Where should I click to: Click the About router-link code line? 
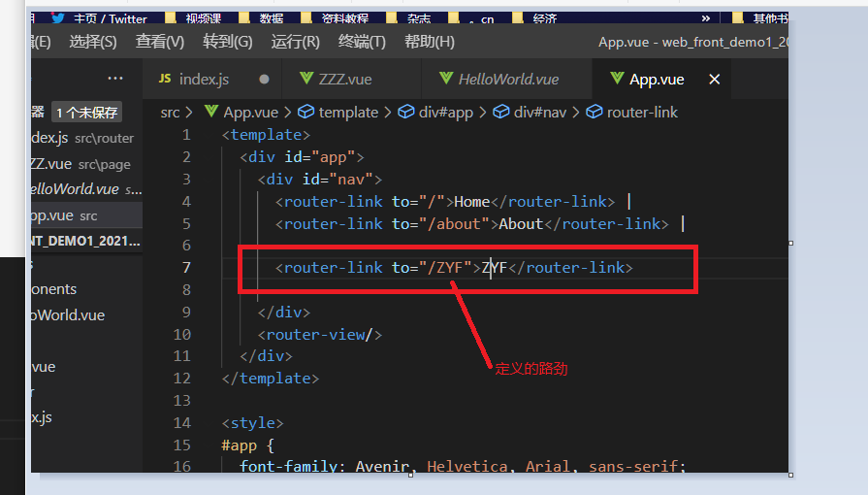coord(480,223)
